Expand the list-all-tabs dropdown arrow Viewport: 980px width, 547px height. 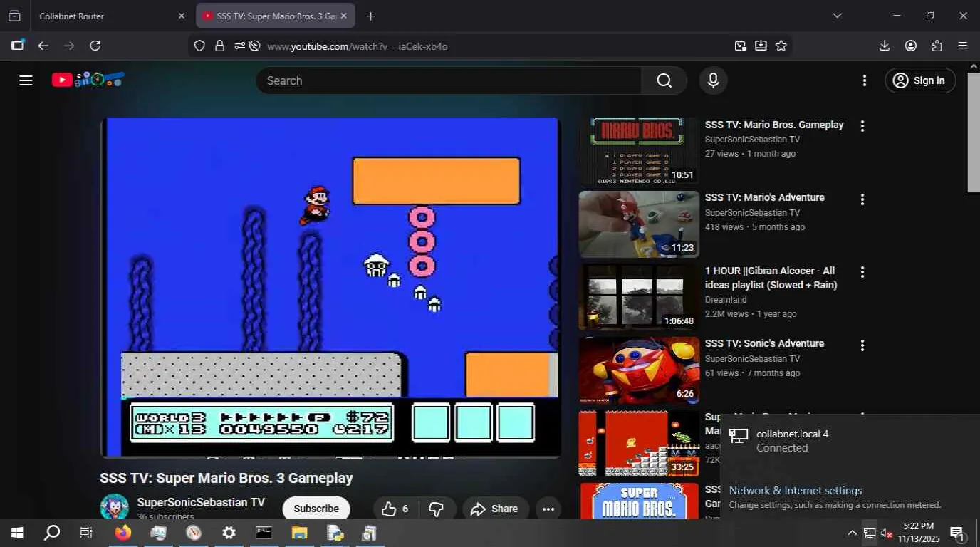tap(837, 16)
